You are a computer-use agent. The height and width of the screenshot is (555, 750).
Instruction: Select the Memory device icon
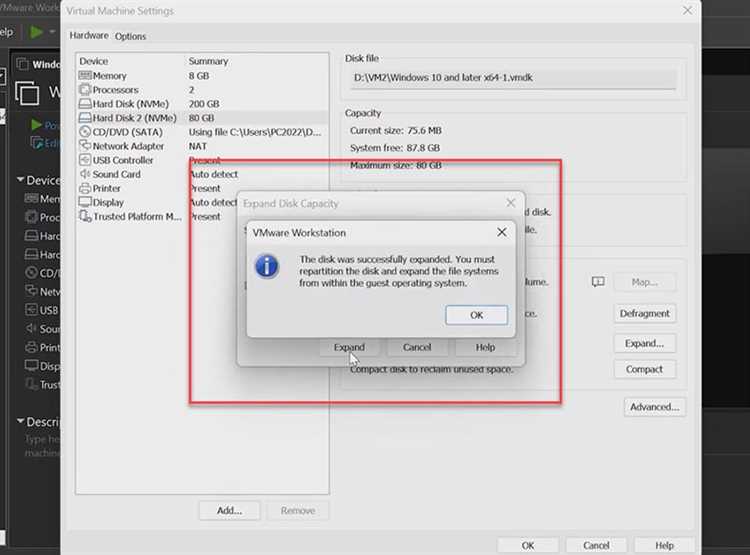[x=85, y=76]
